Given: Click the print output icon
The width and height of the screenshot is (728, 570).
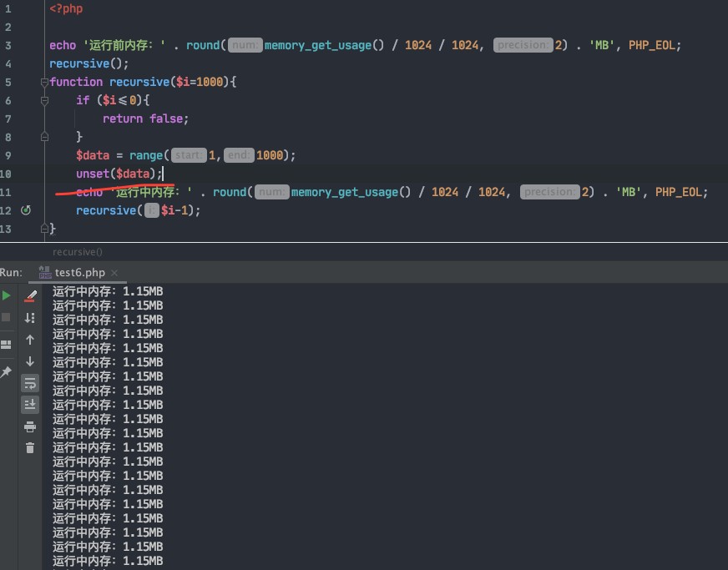Looking at the screenshot, I should click(30, 427).
